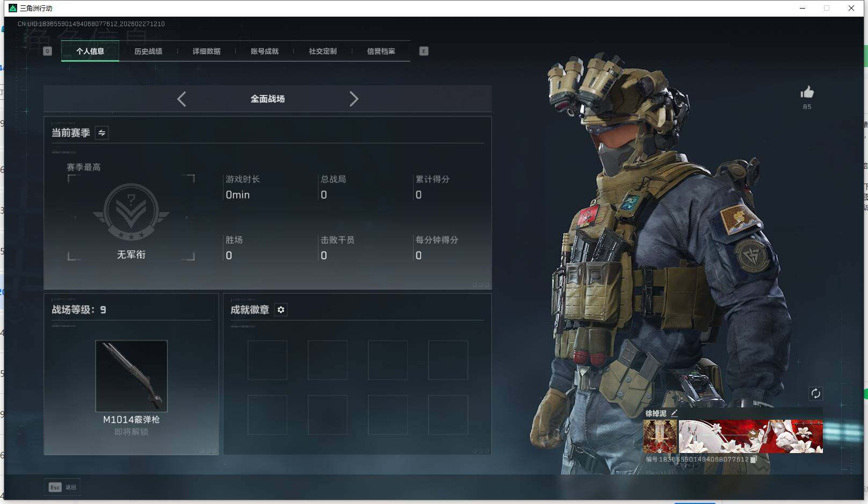868x504 pixels.
Task: Click the Q key previous-tab icon
Action: [47, 51]
